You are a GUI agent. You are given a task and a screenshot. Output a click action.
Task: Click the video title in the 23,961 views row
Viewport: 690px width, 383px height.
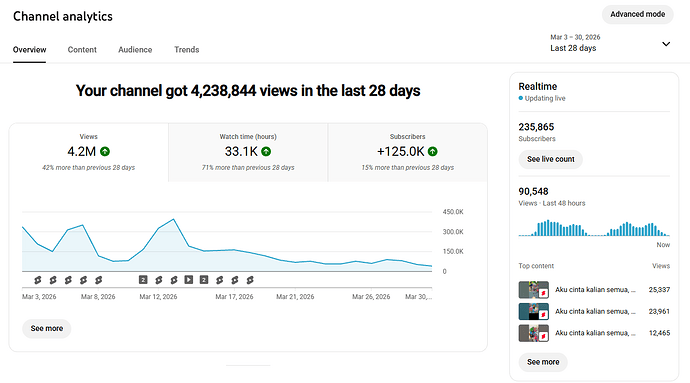click(595, 311)
